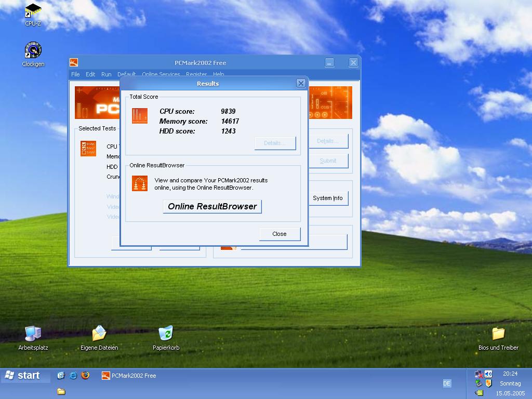Click the Memory score value 14617
The image size is (532, 399).
[x=230, y=121]
